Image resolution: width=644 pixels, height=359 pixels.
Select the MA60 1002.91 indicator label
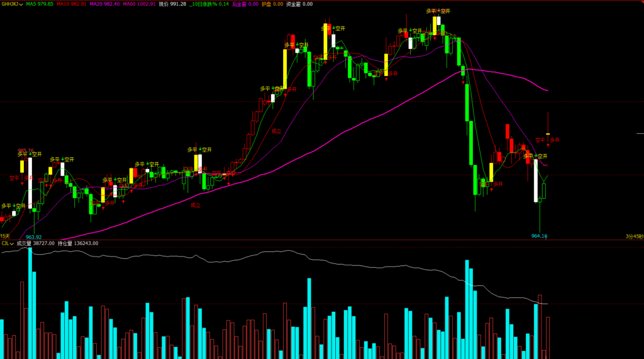139,4
